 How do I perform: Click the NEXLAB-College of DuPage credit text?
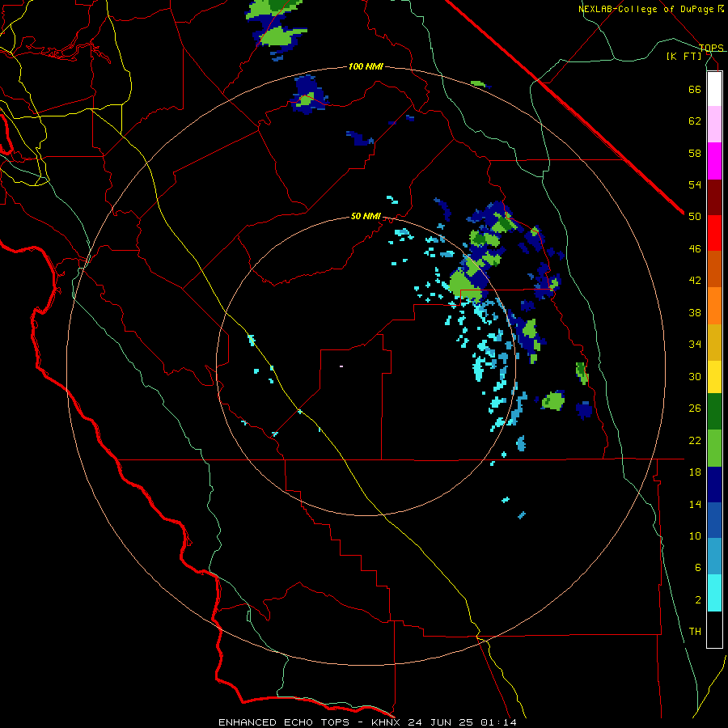tap(647, 9)
